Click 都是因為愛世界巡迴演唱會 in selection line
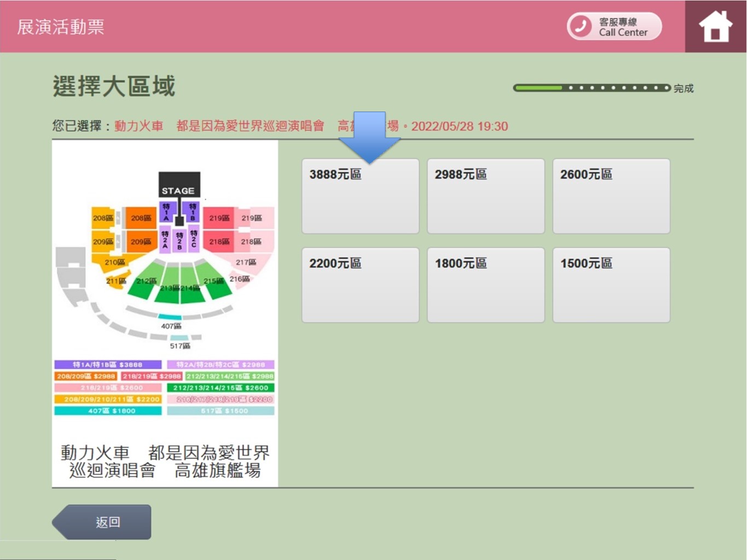 (x=250, y=126)
